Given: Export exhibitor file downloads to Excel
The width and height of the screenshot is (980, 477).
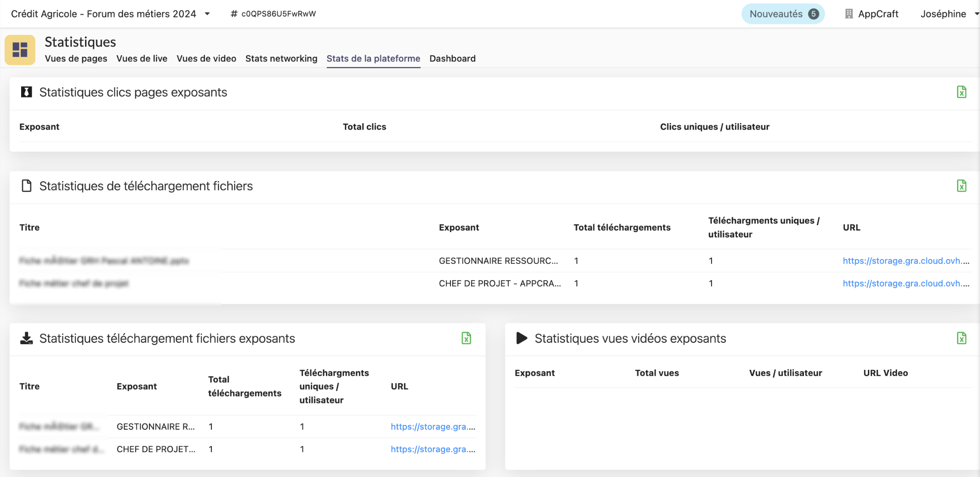Looking at the screenshot, I should [466, 338].
